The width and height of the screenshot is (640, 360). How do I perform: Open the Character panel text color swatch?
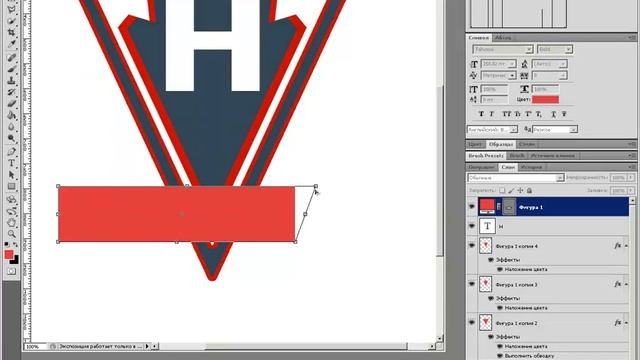click(545, 100)
